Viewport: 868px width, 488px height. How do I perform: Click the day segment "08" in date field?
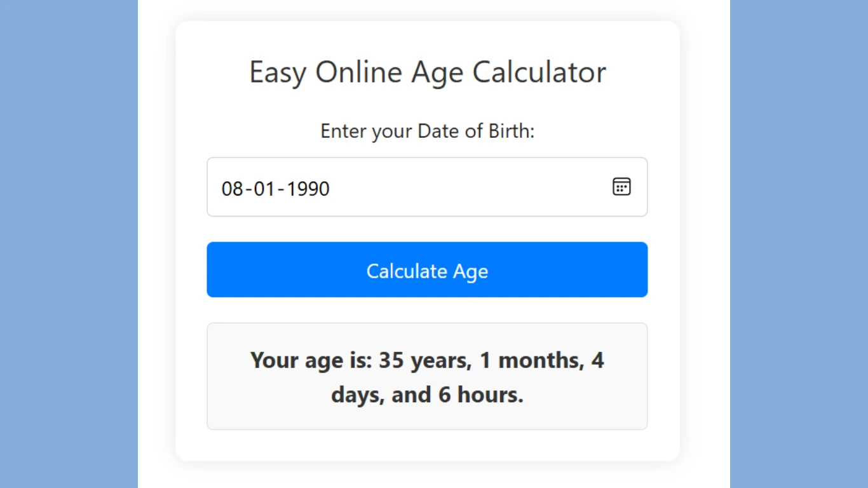pos(233,189)
